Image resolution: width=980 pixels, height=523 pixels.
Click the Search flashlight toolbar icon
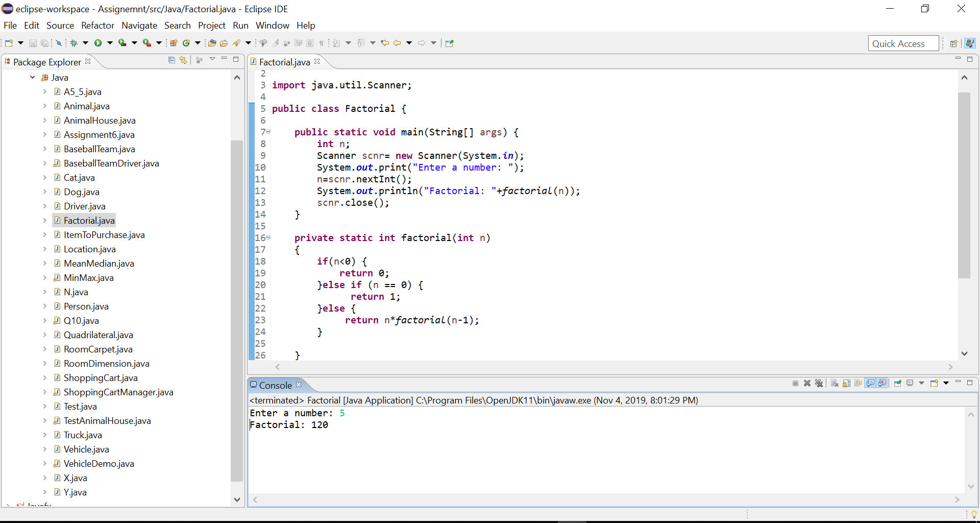click(x=236, y=43)
